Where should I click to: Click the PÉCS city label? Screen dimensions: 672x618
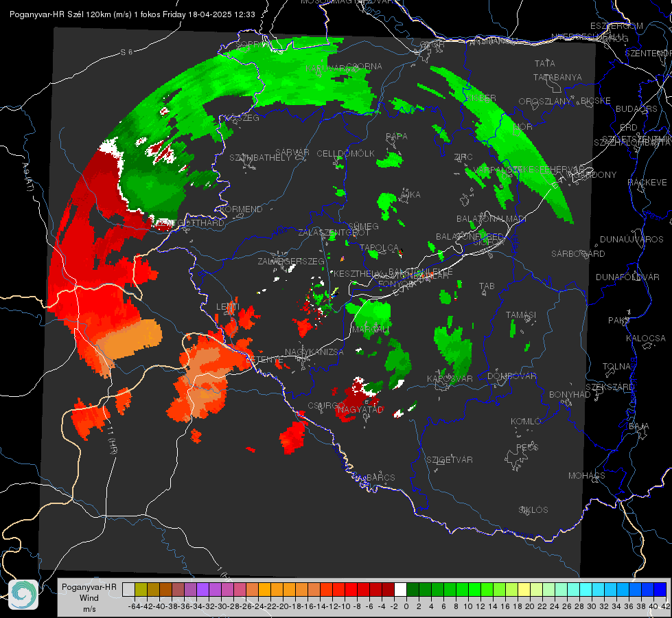pyautogui.click(x=527, y=447)
